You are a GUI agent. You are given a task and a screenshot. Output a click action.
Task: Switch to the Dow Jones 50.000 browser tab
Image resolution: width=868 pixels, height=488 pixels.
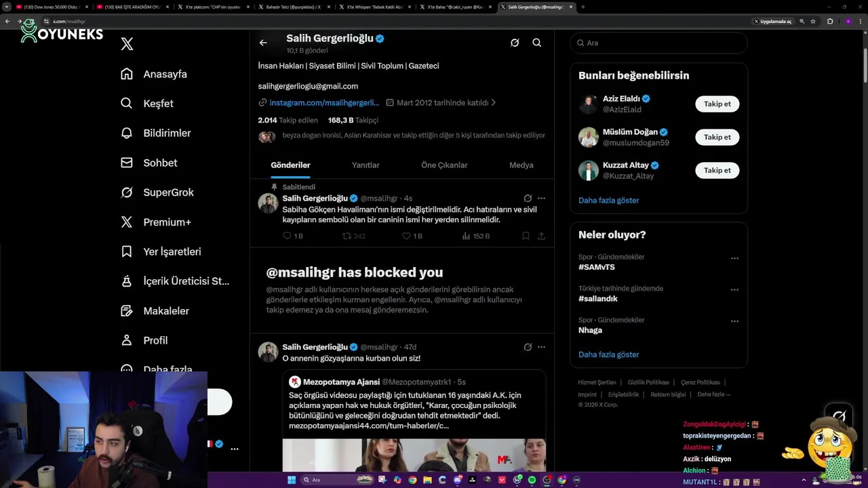[52, 7]
